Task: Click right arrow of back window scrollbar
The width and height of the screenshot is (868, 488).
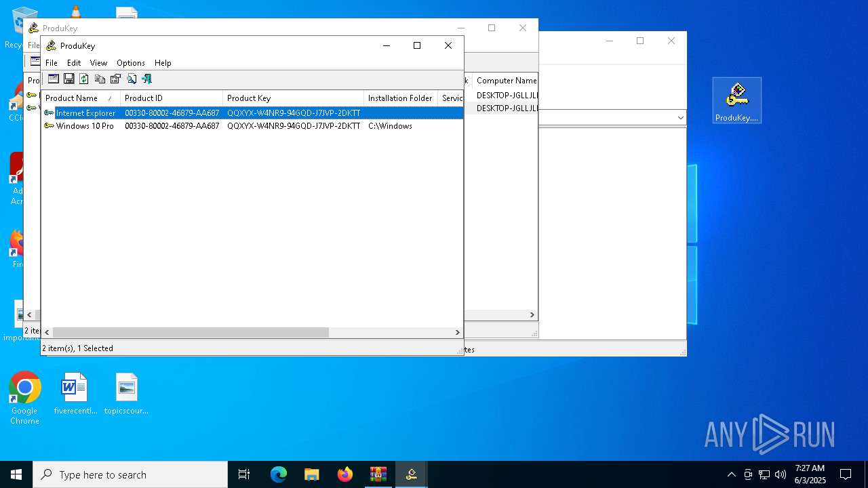Action: click(532, 315)
